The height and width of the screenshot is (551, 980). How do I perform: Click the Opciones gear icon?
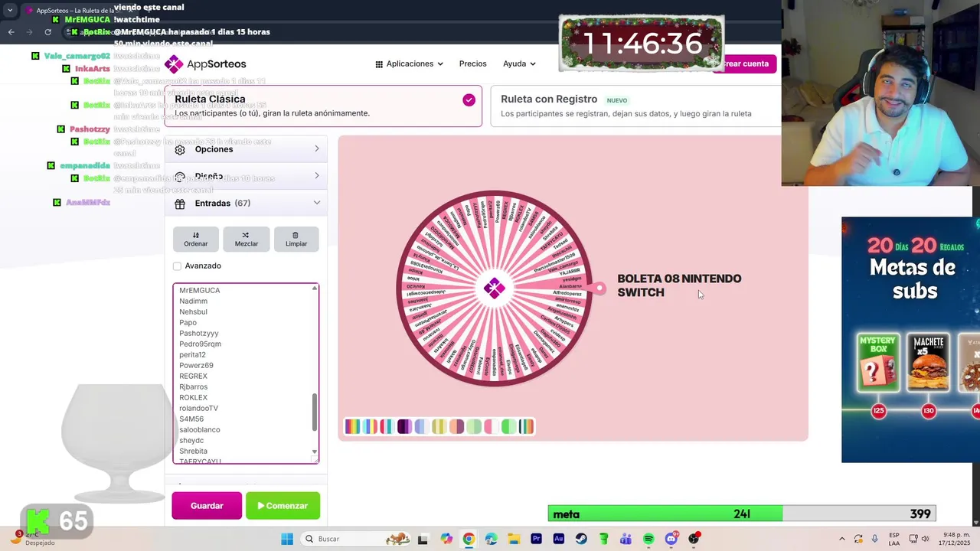click(x=180, y=149)
